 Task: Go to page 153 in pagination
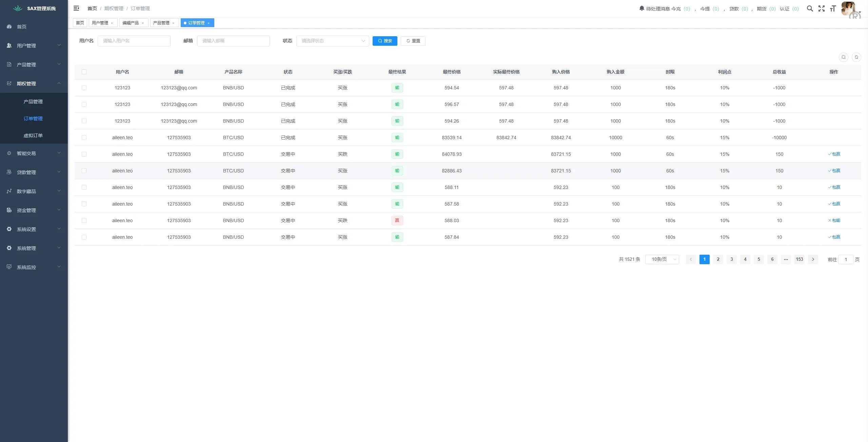click(x=799, y=259)
